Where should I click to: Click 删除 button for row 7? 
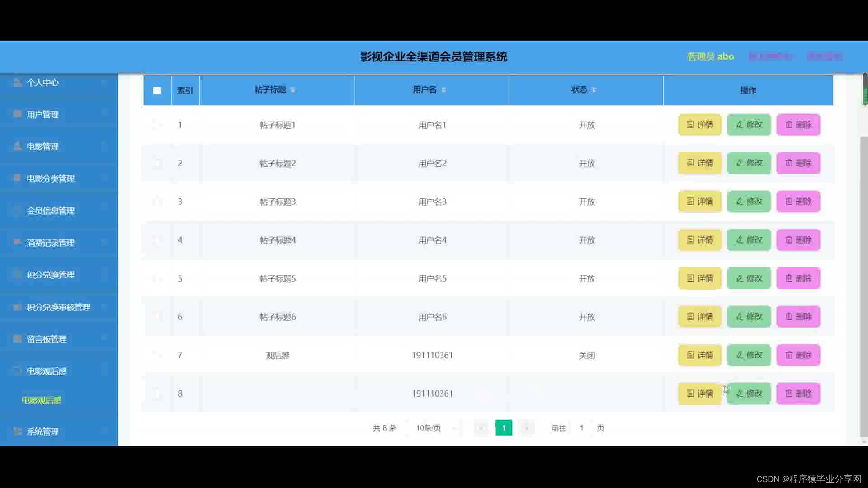[798, 355]
